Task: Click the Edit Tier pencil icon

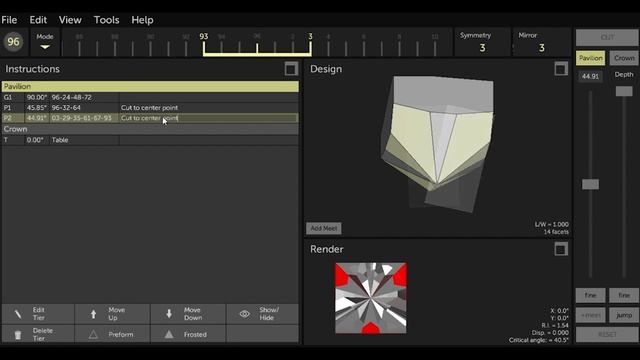Action: pos(18,314)
